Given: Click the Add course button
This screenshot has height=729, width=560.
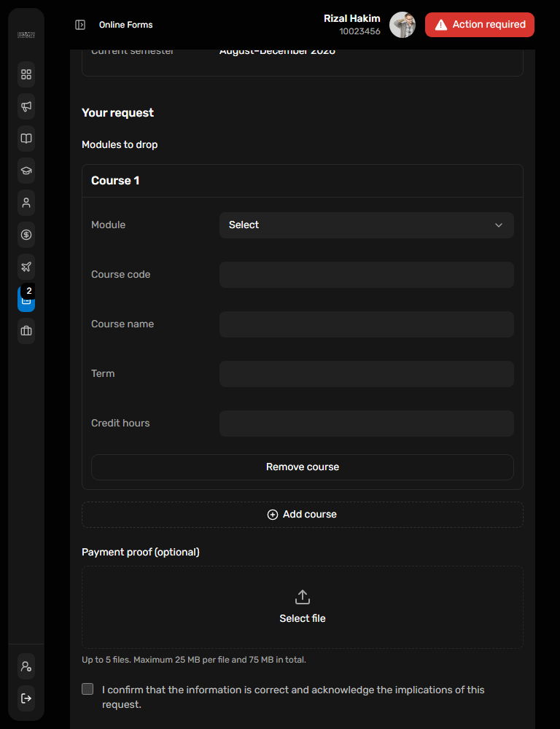Looking at the screenshot, I should tap(303, 515).
